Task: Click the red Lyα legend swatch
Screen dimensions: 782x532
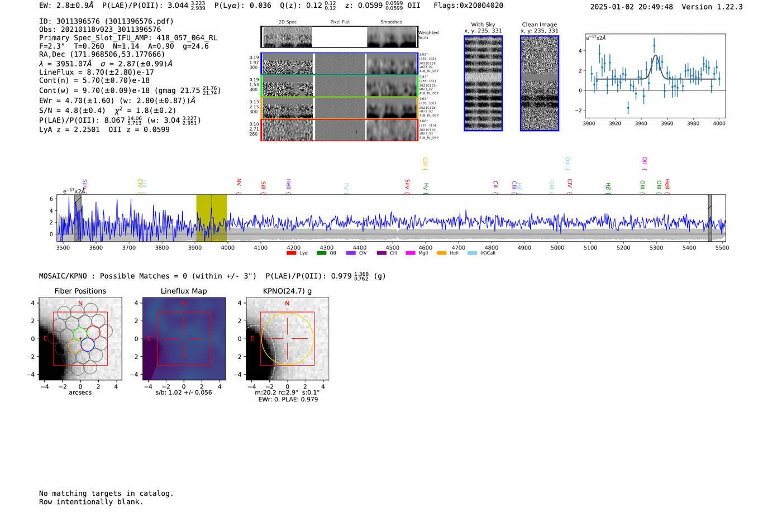Action: 291,253
